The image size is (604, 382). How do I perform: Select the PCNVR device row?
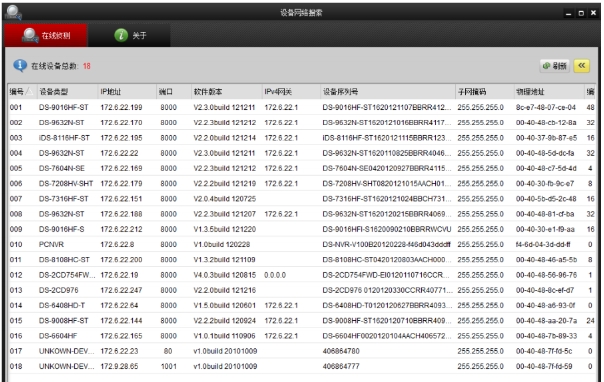pyautogui.click(x=302, y=244)
